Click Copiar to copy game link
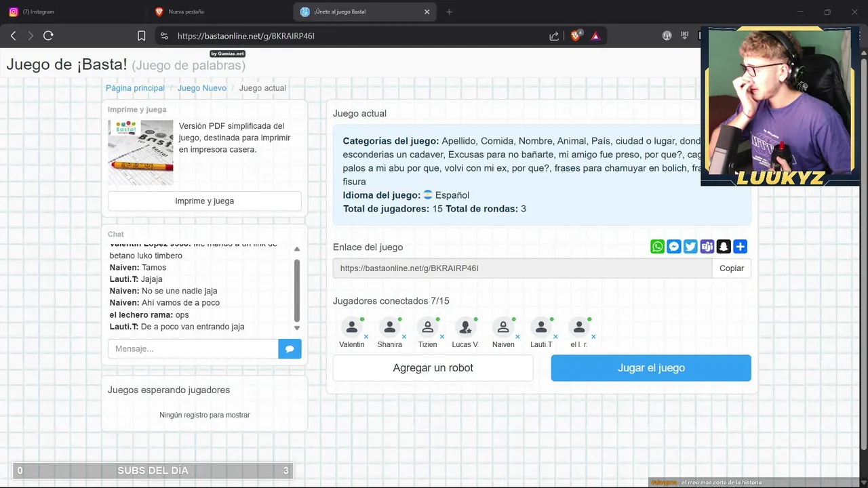This screenshot has width=868, height=488. 732,268
